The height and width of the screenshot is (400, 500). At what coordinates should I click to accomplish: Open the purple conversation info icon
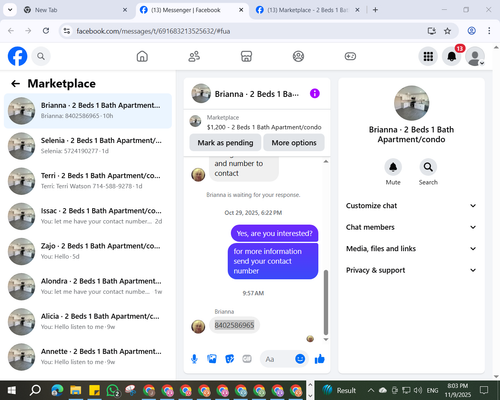(x=315, y=93)
